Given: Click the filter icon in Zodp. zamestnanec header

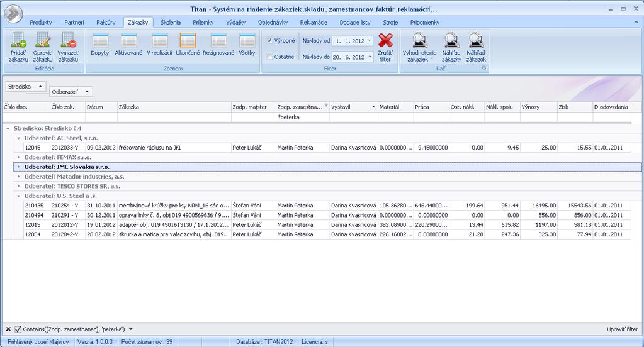Looking at the screenshot, I should [326, 106].
